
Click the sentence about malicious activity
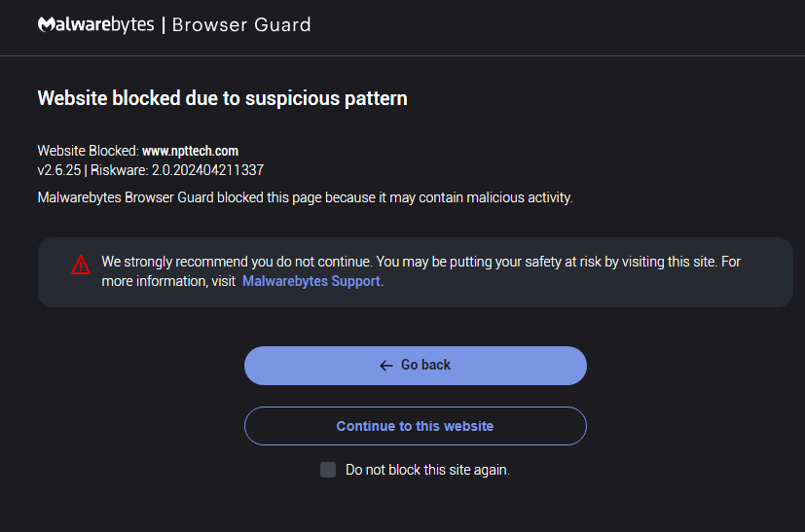point(305,197)
